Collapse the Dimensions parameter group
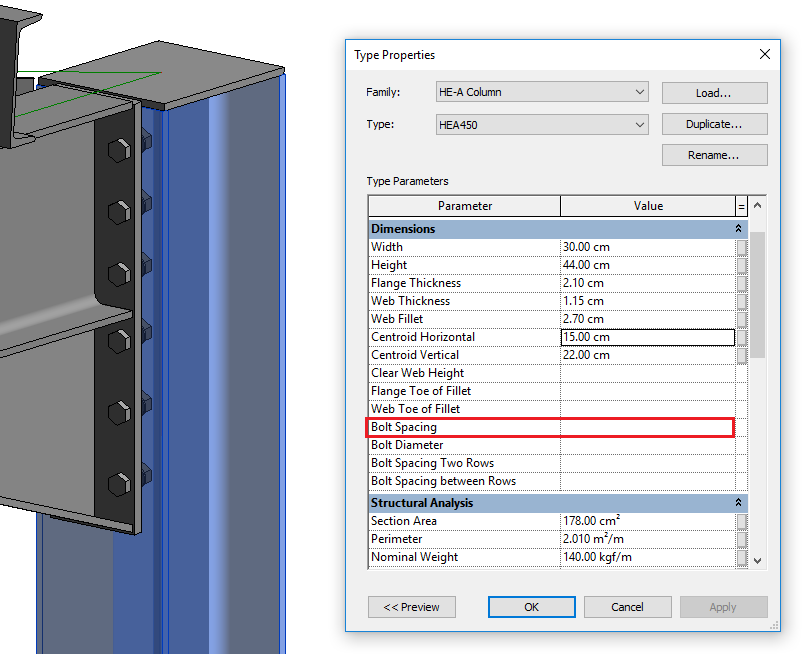Screen dimensions: 807x654 click(x=739, y=229)
